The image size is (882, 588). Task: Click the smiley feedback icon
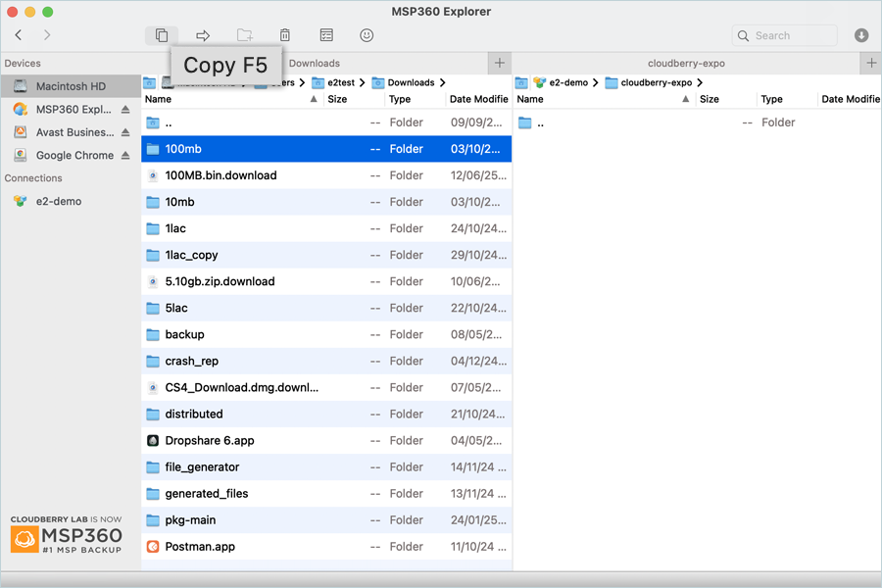367,35
